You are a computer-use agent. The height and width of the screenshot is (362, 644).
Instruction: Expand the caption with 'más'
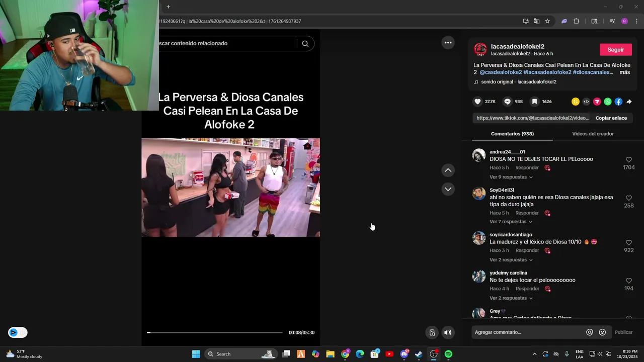click(x=624, y=72)
